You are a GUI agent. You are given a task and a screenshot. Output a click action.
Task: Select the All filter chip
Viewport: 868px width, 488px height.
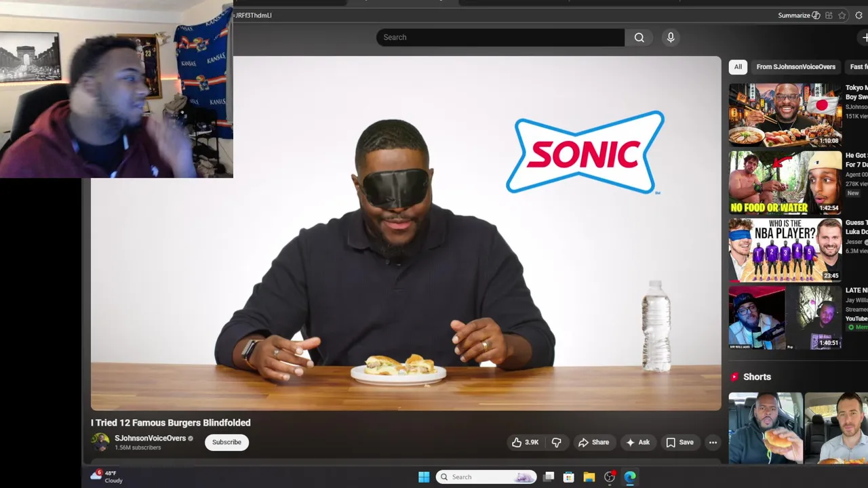tap(738, 66)
